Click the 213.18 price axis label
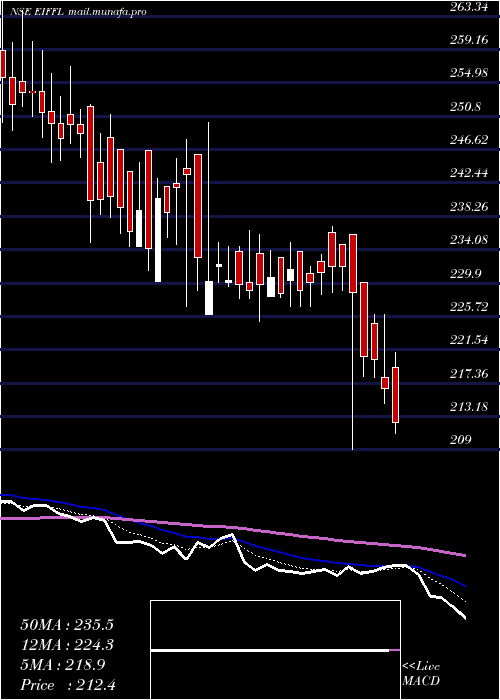Viewport: 500px width, 700px height. point(469,407)
